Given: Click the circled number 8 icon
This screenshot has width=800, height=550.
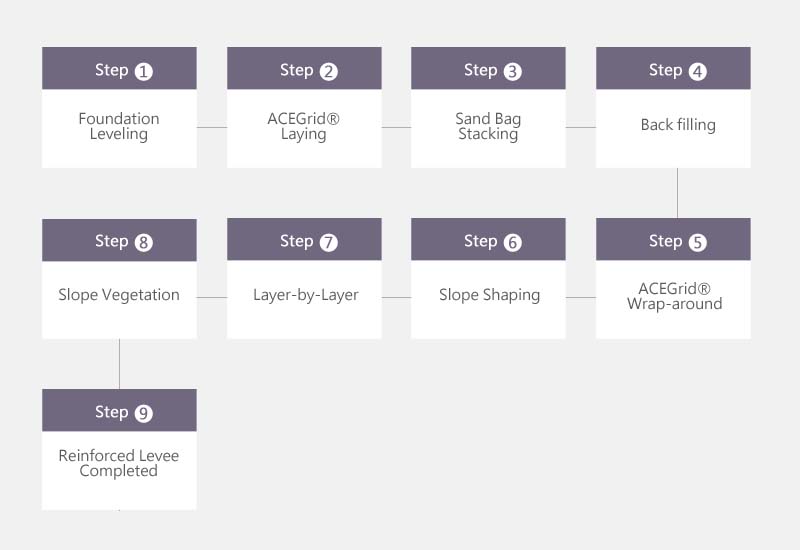Looking at the screenshot, I should (143, 242).
